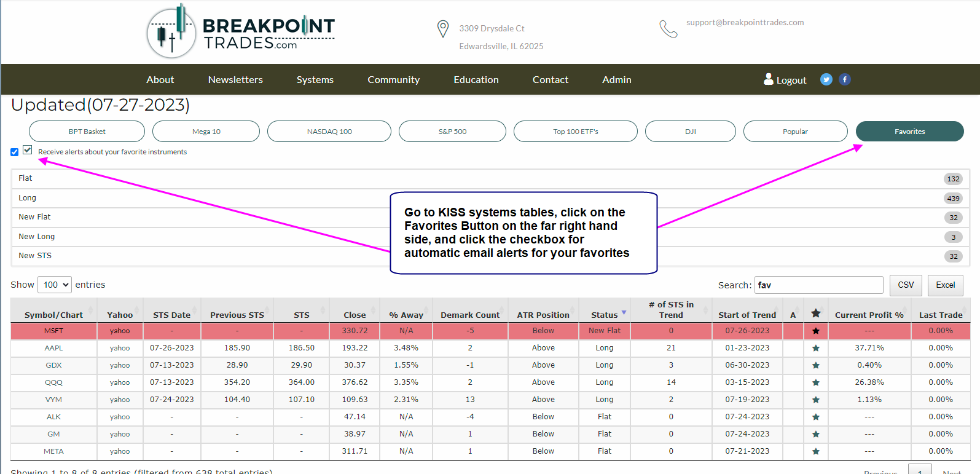Filter by Long status row
This screenshot has width=980, height=474.
point(490,198)
